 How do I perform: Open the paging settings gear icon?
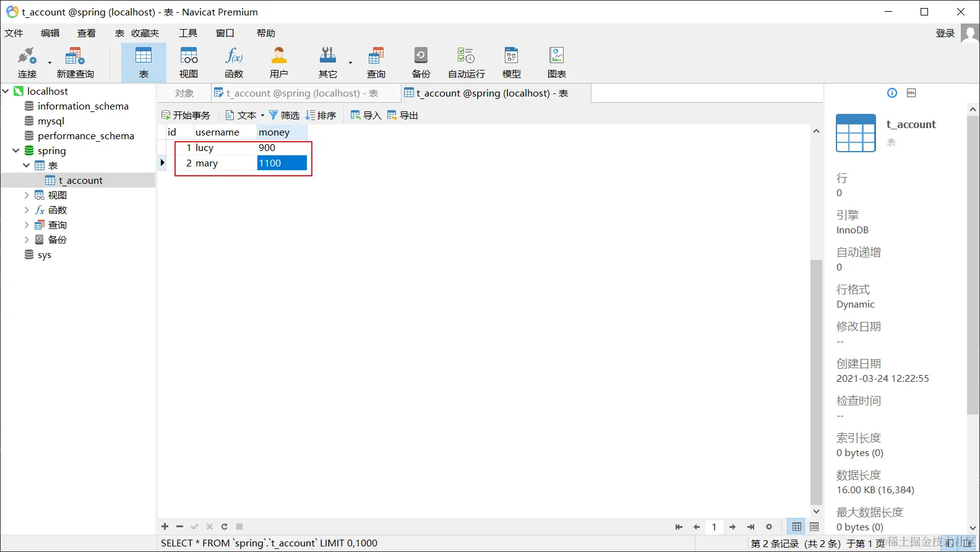click(769, 527)
